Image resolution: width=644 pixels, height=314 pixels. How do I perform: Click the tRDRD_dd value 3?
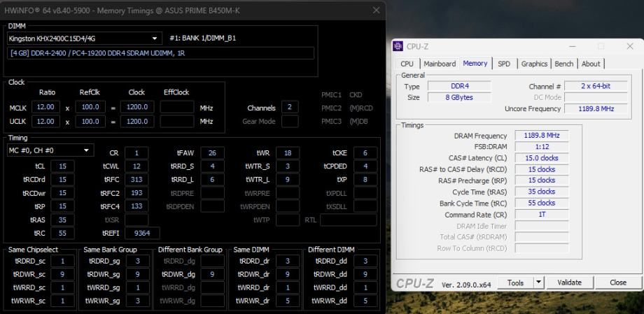tap(365, 261)
